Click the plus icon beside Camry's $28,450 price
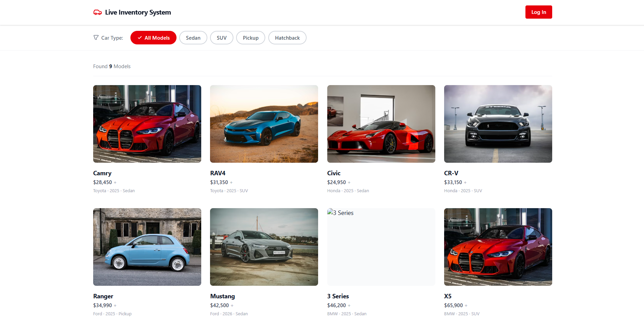 point(115,183)
